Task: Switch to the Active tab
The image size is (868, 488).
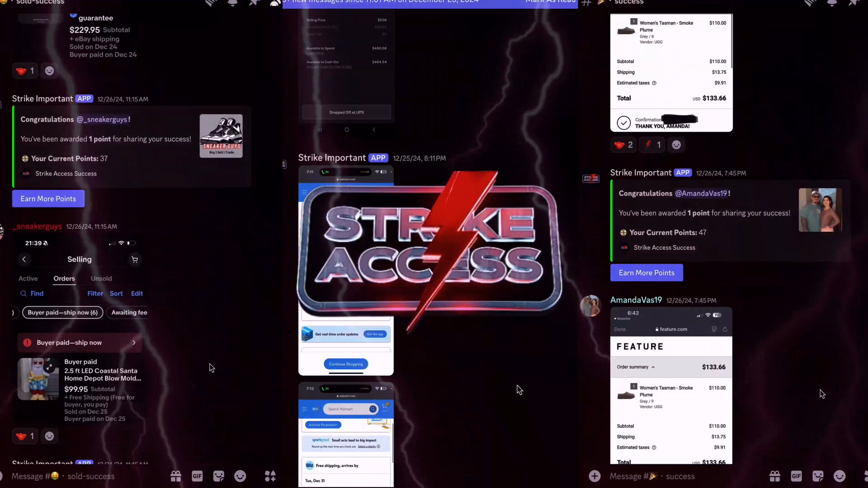Action: pyautogui.click(x=28, y=279)
